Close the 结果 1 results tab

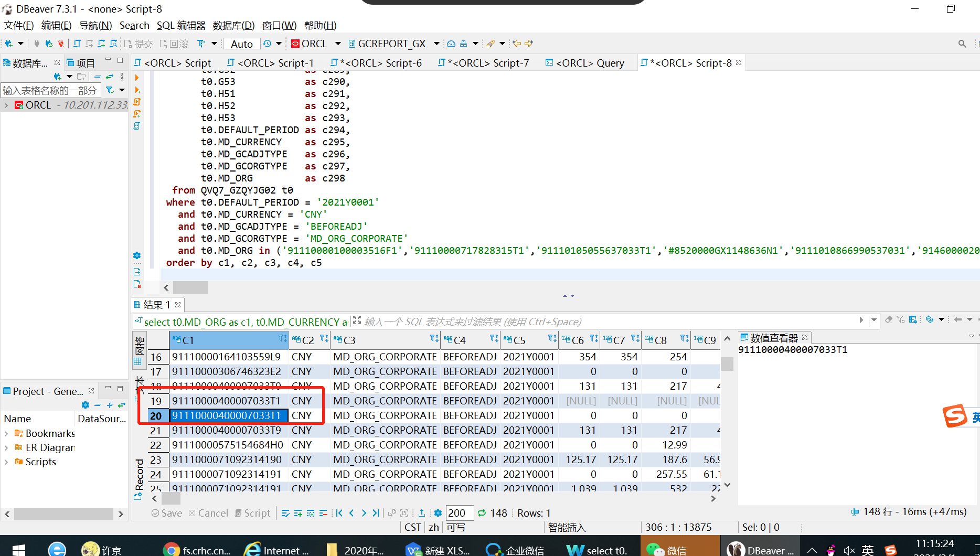(x=178, y=304)
